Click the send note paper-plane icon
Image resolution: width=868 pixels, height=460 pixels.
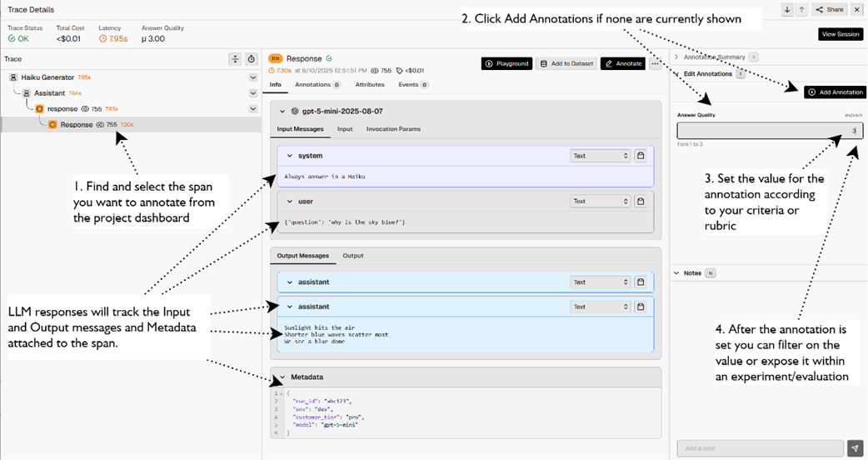click(x=855, y=448)
